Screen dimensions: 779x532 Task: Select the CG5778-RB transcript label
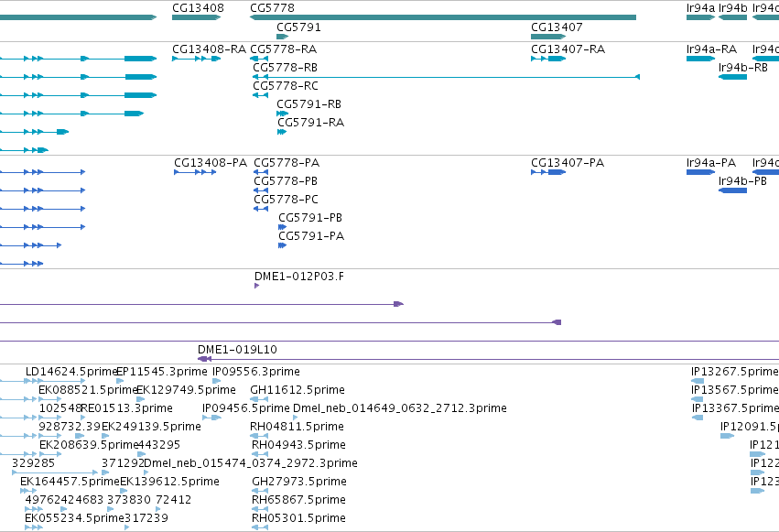point(286,68)
